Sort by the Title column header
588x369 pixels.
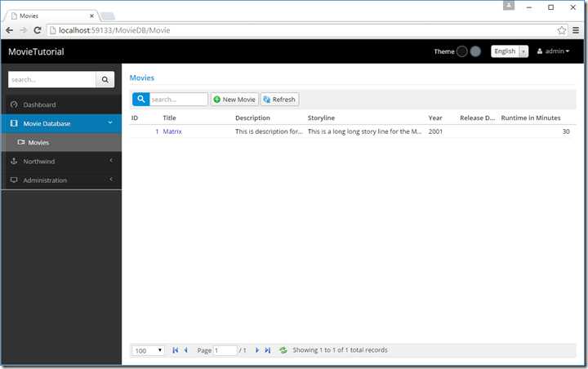point(170,118)
